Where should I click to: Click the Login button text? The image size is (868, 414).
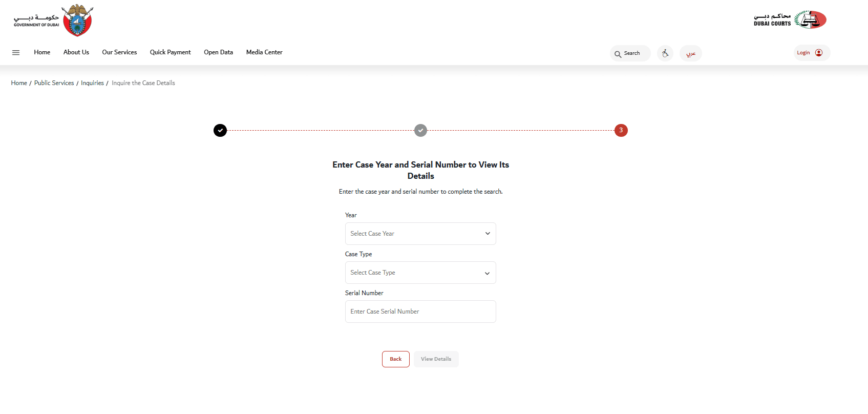[x=803, y=53]
